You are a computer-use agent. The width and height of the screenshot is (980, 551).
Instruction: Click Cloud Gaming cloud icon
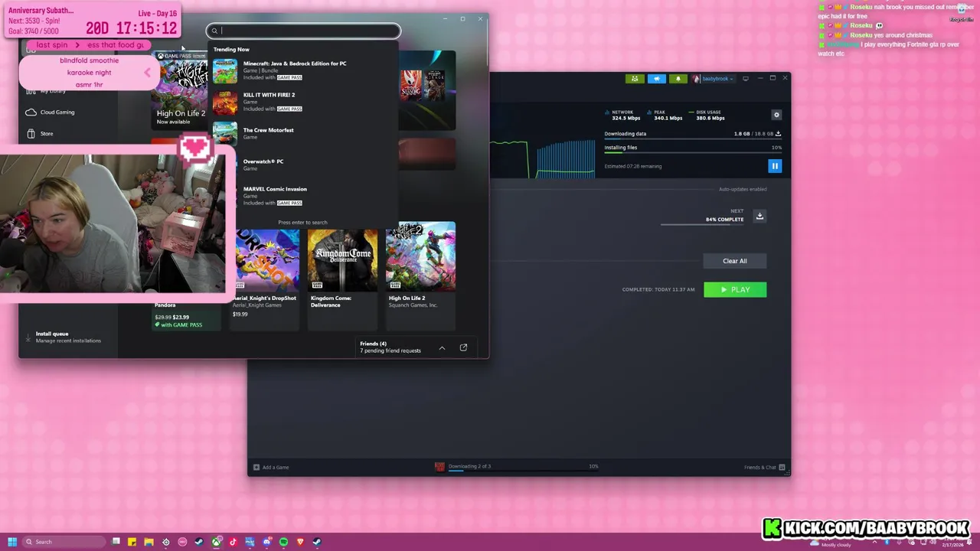point(31,112)
